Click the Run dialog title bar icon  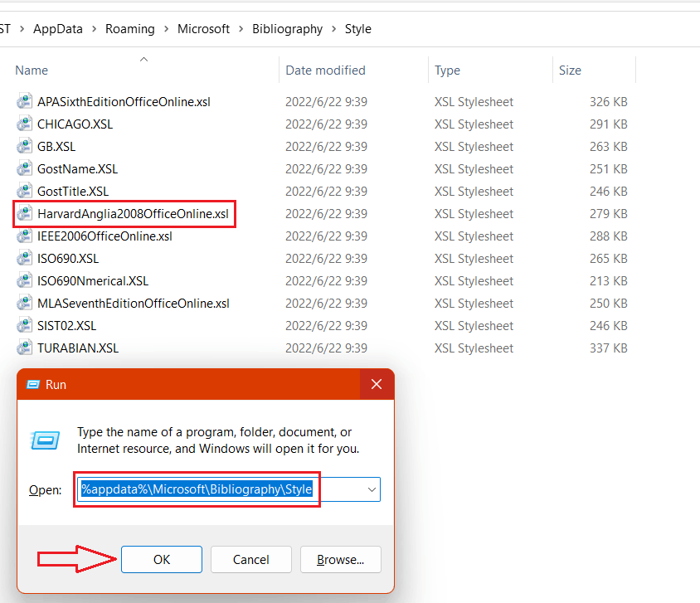33,384
